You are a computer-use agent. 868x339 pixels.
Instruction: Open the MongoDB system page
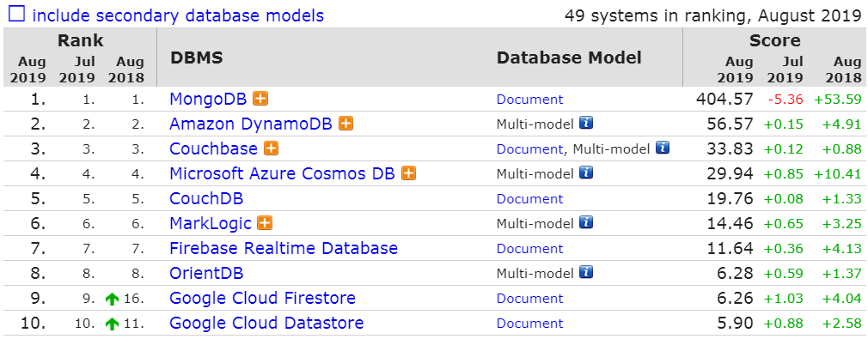pyautogui.click(x=209, y=99)
